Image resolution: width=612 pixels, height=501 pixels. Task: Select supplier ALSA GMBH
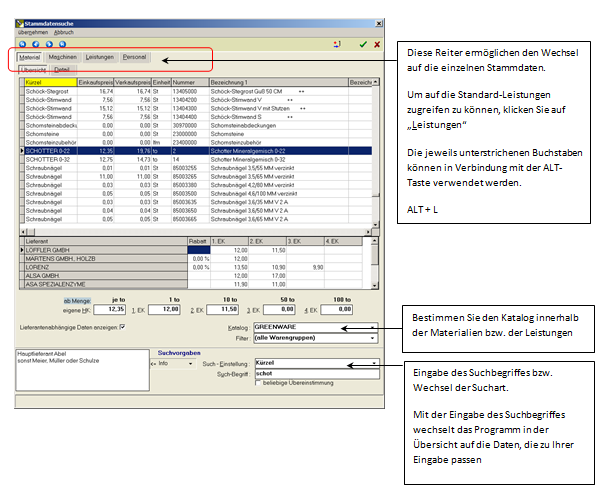coord(106,276)
